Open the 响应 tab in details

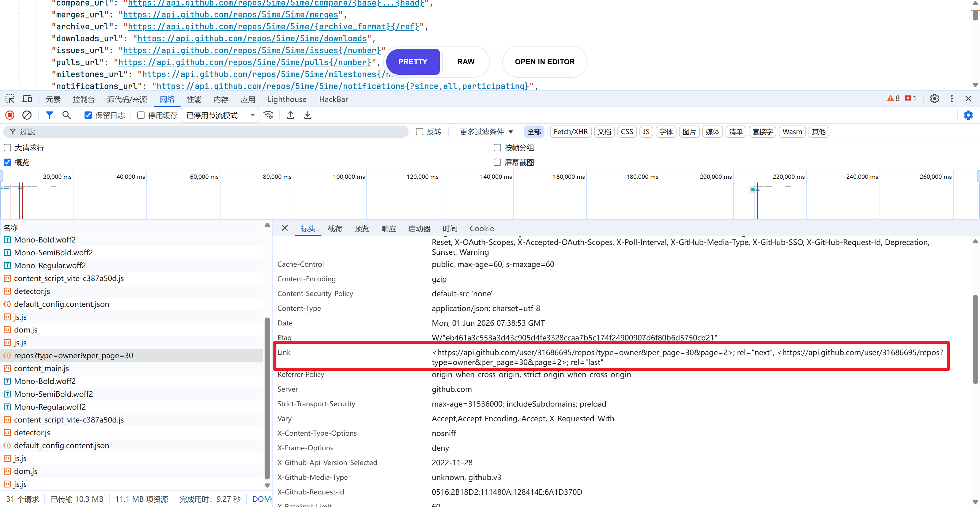click(x=388, y=228)
